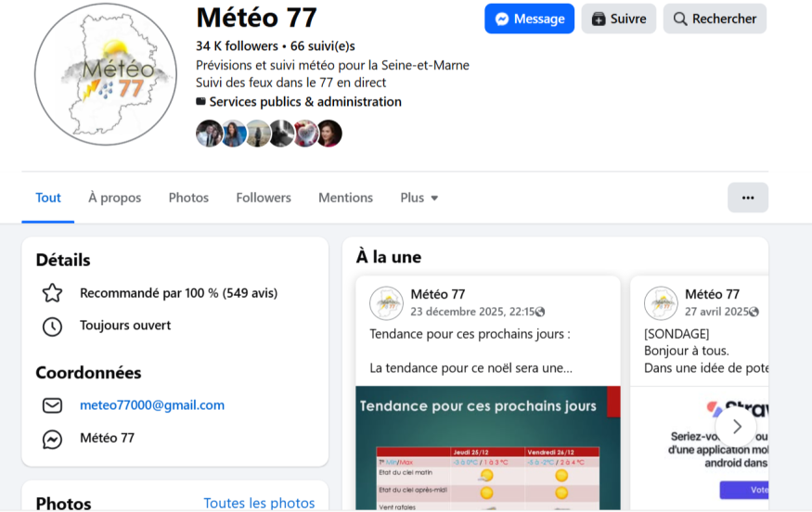Open the Photos tab
812x512 pixels.
188,198
